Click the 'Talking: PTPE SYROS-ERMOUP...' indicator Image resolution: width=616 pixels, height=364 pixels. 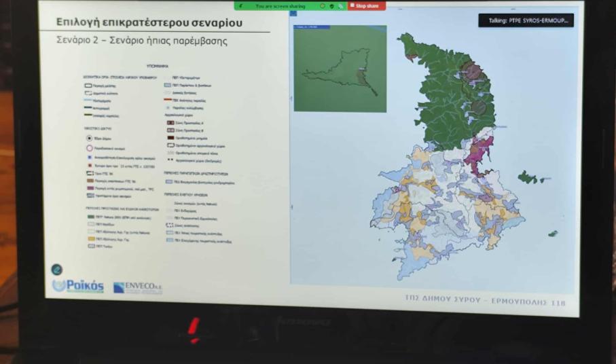click(x=526, y=21)
